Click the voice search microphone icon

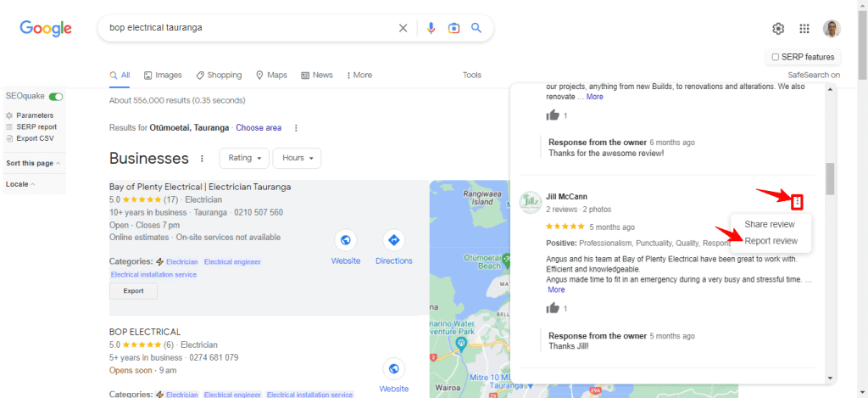tap(431, 28)
